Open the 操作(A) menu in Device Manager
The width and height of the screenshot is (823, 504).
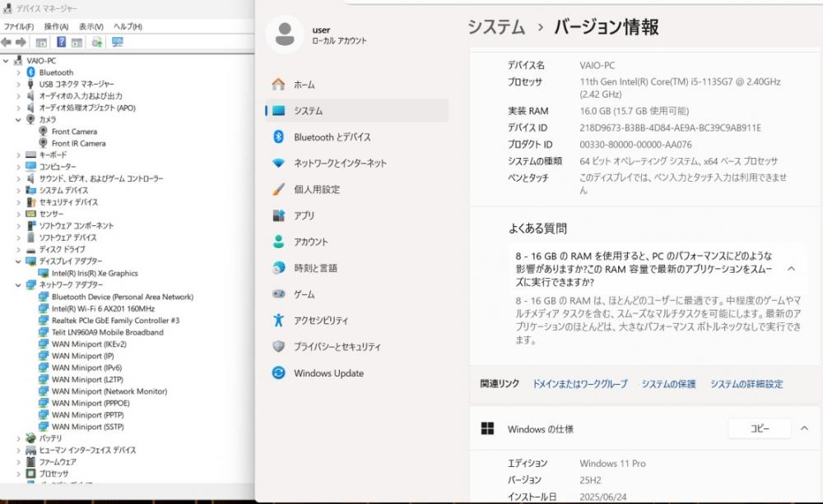(56, 26)
